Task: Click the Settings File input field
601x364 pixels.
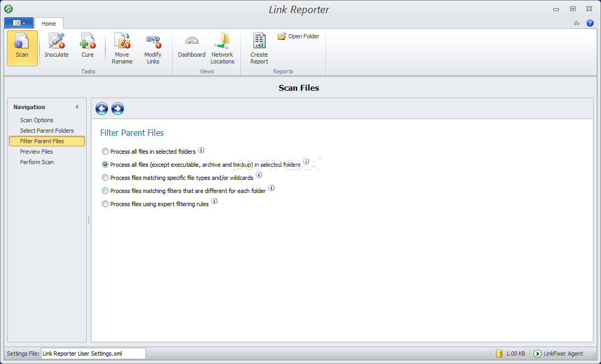Action: point(93,354)
